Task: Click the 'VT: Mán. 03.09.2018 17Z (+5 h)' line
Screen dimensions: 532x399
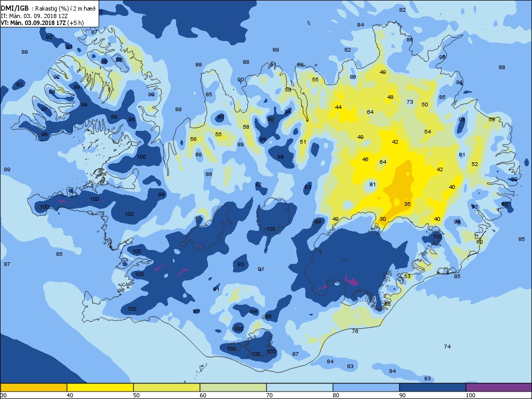Action: pyautogui.click(x=42, y=23)
